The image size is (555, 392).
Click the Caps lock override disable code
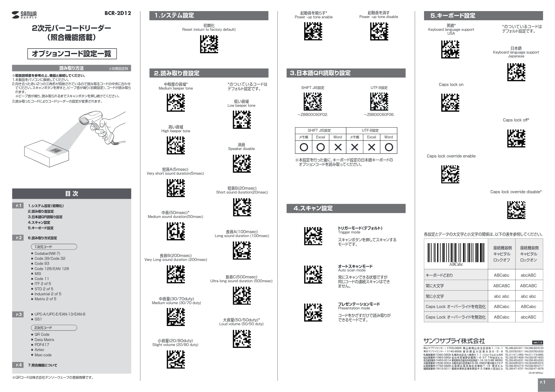[516, 210]
